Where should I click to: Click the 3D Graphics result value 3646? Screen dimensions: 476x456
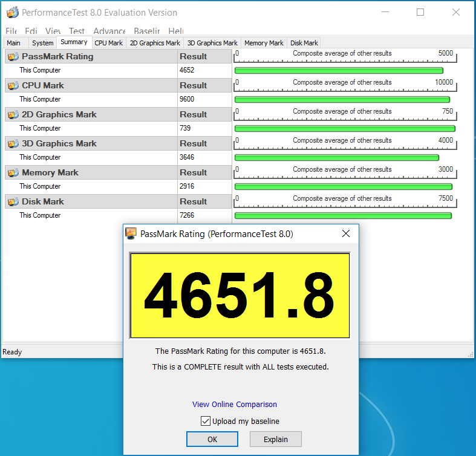click(x=187, y=157)
